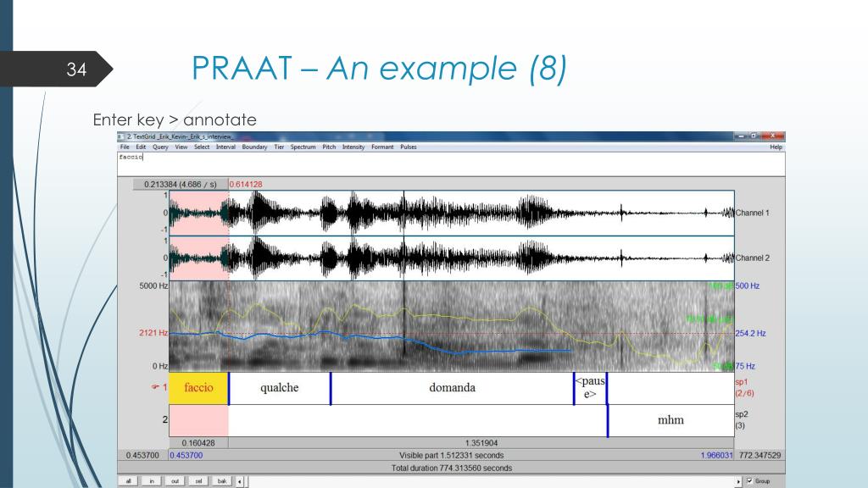Open the Spectrum menu
The width and height of the screenshot is (868, 488).
point(303,147)
